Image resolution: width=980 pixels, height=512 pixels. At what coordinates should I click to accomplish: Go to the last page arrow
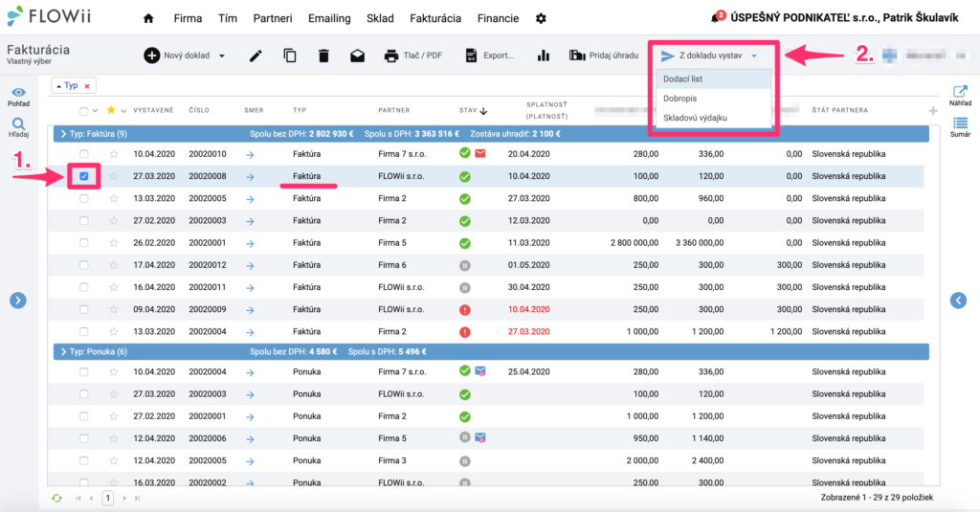point(138,499)
